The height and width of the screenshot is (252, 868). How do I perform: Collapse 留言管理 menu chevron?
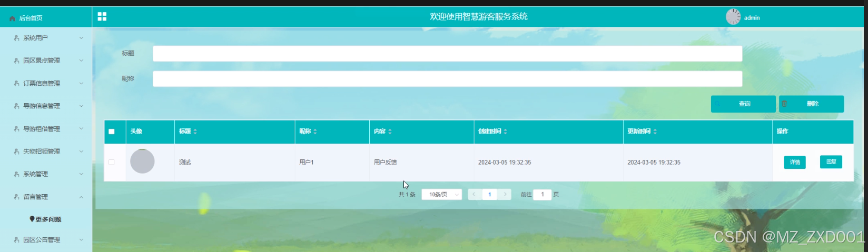point(81,197)
